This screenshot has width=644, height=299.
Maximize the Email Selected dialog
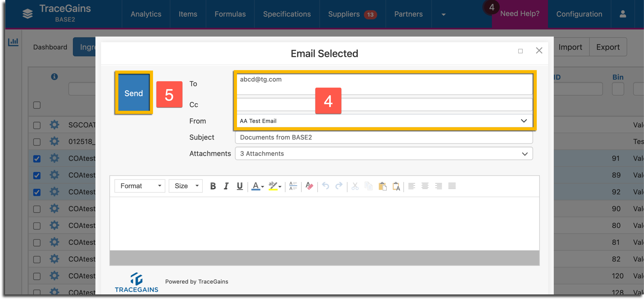(520, 51)
